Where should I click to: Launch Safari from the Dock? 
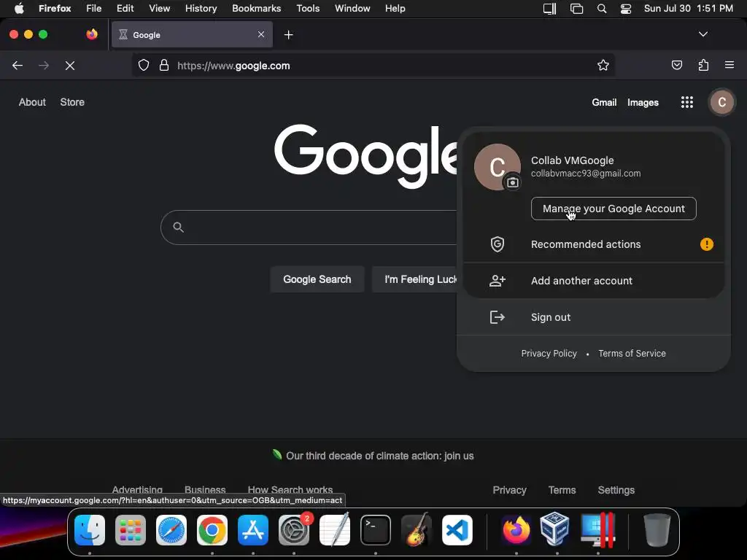point(171,530)
